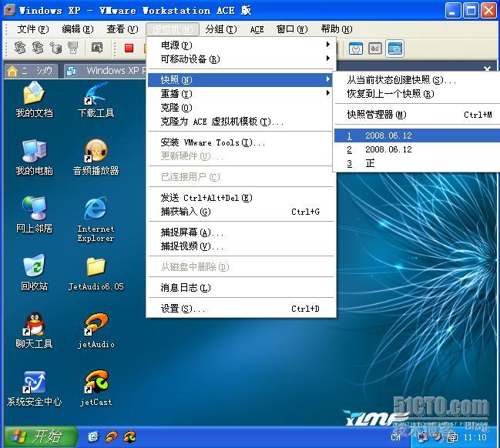The image size is (500, 448).
Task: Select the 系统安全中心 desktop icon
Action: pos(34,389)
